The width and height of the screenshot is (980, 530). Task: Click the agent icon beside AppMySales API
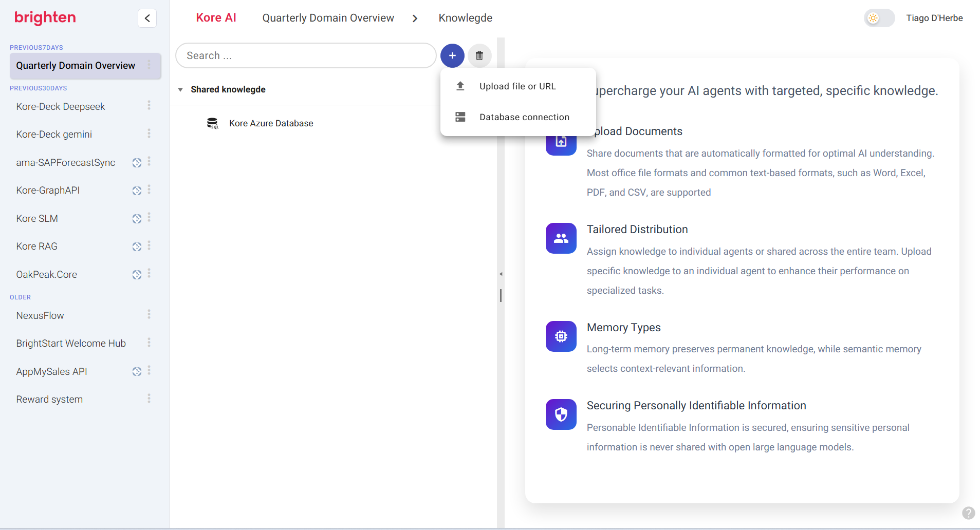137,371
